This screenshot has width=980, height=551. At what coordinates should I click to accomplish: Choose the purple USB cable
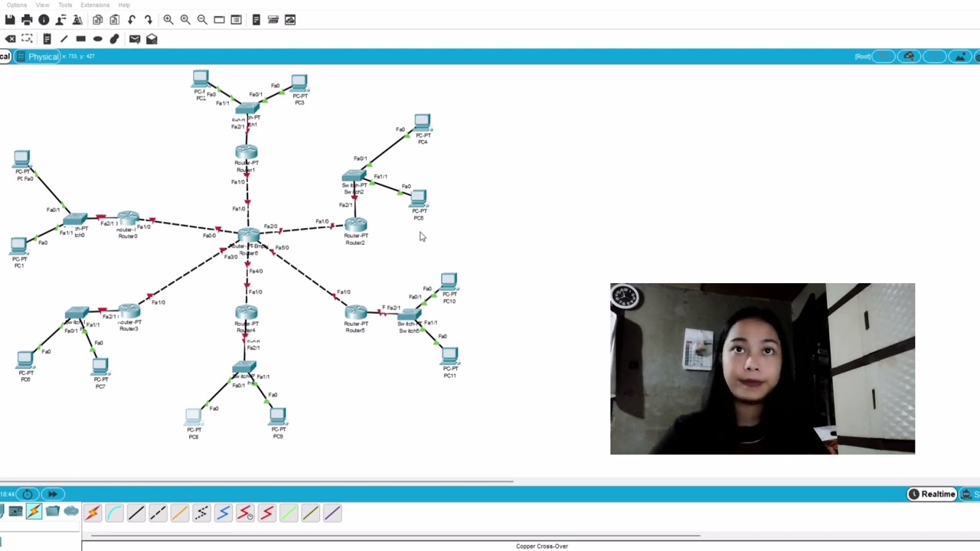point(332,514)
